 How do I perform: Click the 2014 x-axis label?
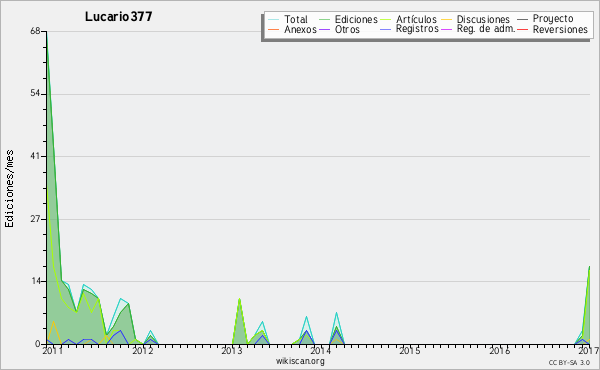click(321, 350)
